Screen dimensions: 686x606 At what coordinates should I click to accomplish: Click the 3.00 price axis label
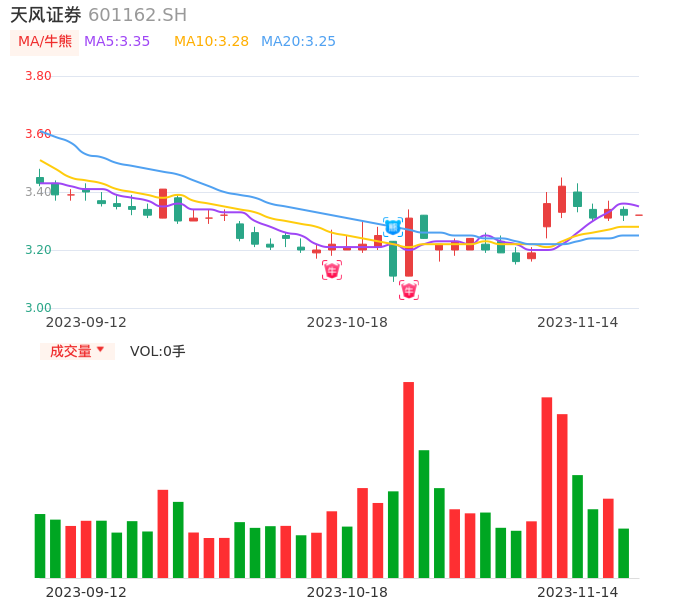(38, 308)
